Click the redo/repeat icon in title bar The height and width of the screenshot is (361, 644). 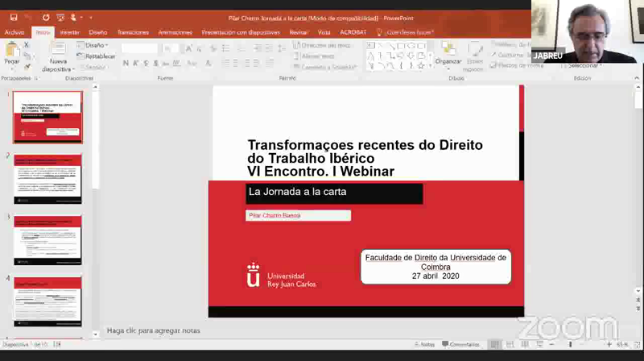pyautogui.click(x=46, y=16)
